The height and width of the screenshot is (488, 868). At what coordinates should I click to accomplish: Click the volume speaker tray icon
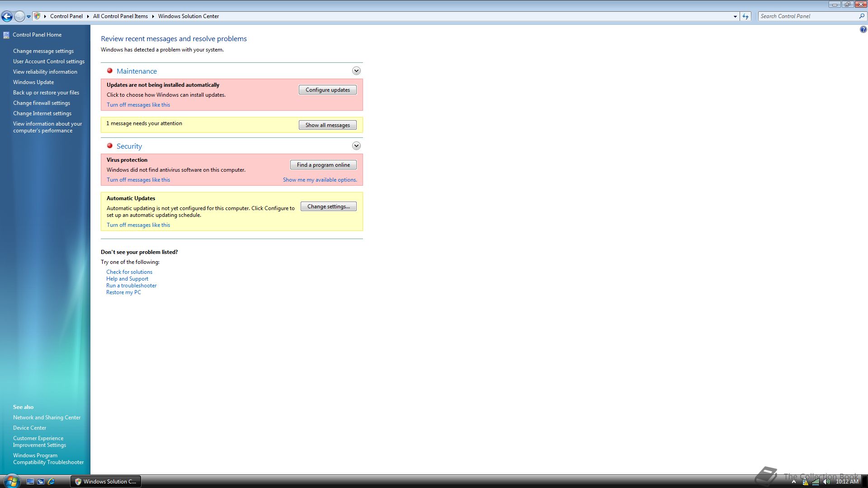coord(826,482)
